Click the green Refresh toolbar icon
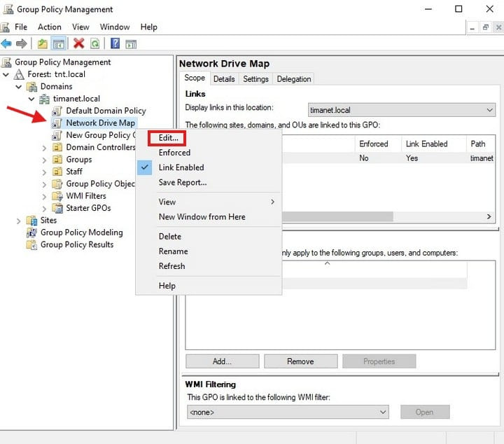This screenshot has width=504, height=444. pyautogui.click(x=94, y=43)
